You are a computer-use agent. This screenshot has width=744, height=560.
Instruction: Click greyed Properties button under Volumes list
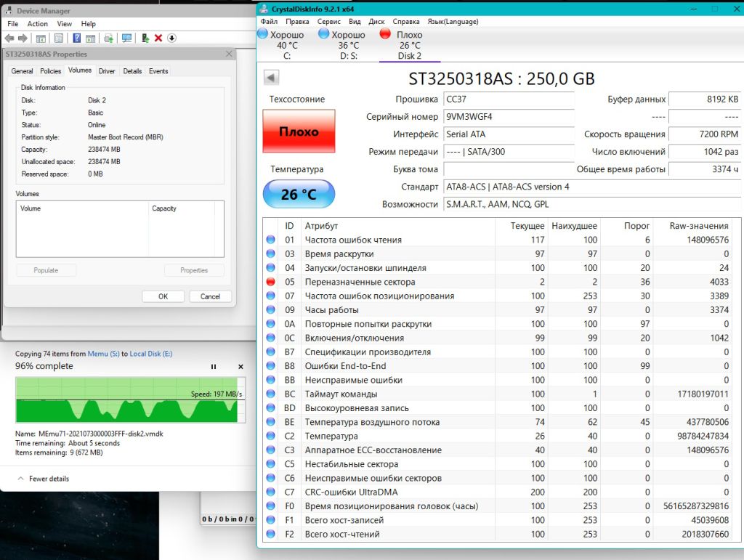coord(194,270)
